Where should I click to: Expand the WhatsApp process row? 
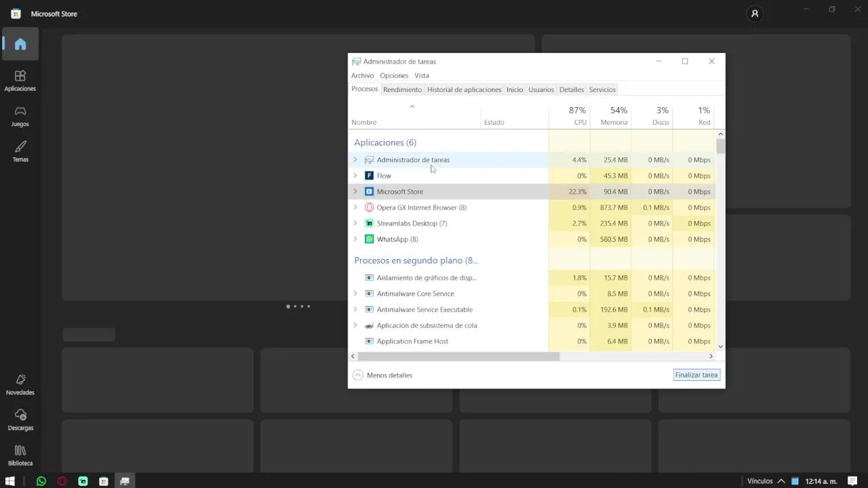coord(355,239)
